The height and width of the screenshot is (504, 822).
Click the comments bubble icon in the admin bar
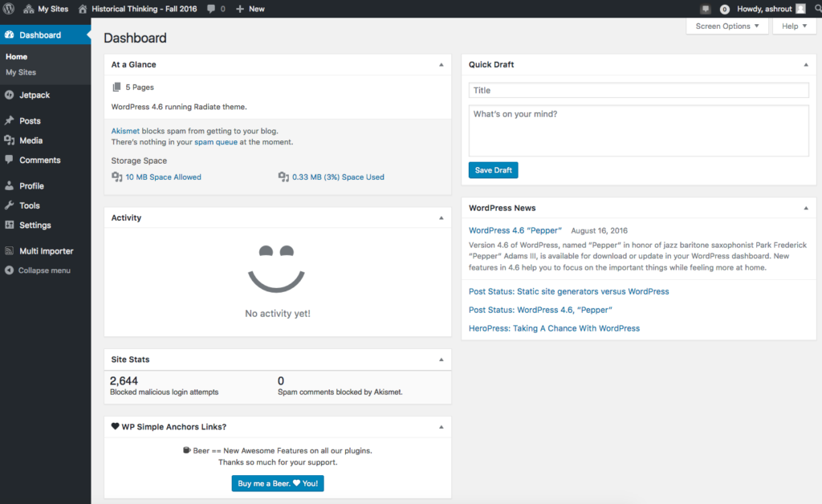point(211,9)
